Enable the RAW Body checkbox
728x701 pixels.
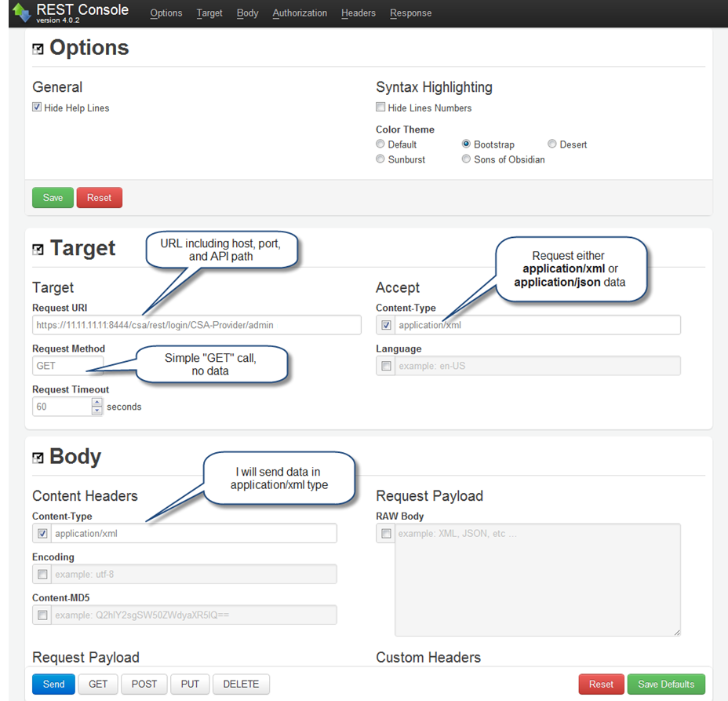pyautogui.click(x=386, y=534)
